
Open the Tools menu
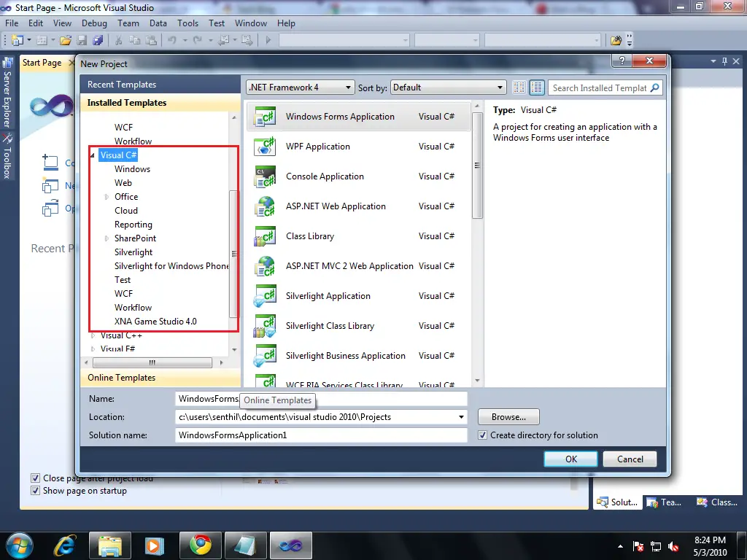click(187, 23)
